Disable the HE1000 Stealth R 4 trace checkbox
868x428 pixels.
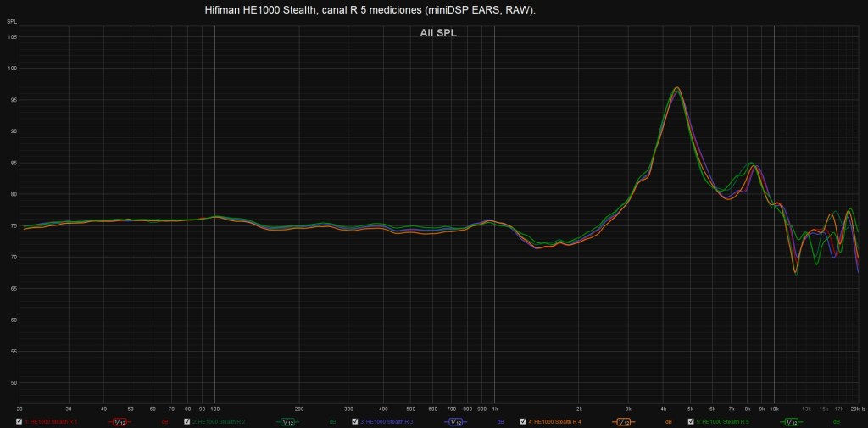pyautogui.click(x=523, y=421)
